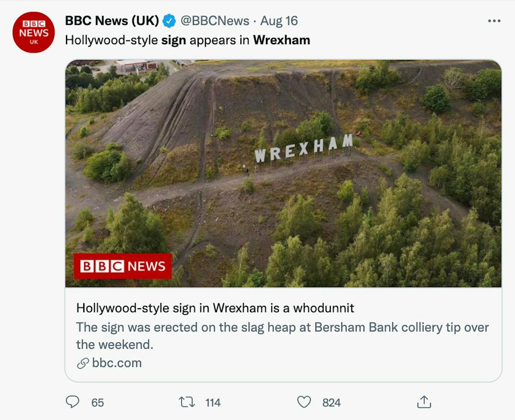Click the BBC NEWS logo on the image

[123, 266]
